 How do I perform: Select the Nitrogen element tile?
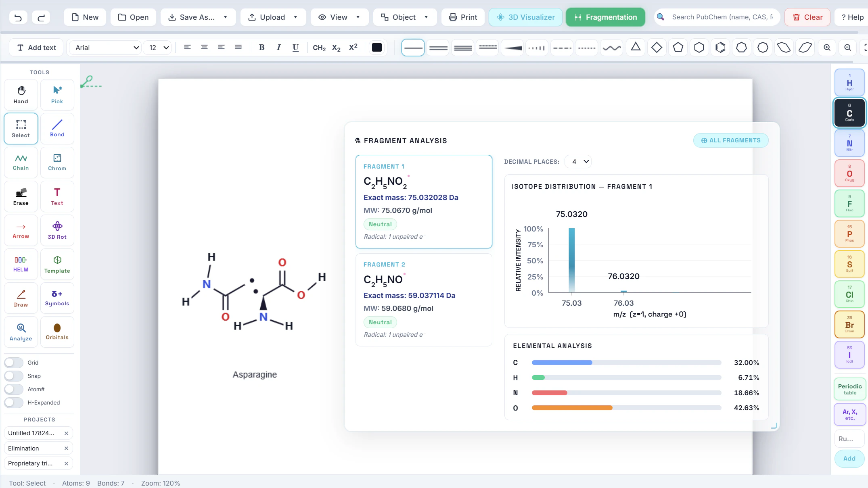click(x=849, y=143)
